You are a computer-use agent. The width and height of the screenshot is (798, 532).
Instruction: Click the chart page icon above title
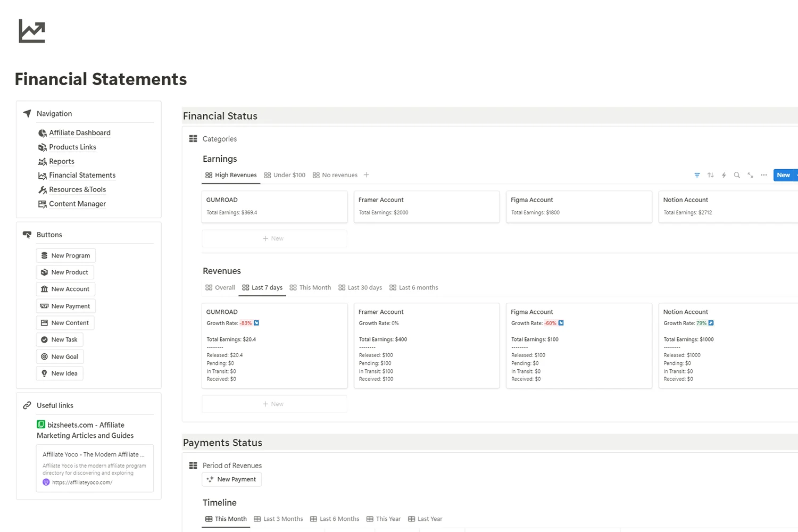click(x=32, y=31)
